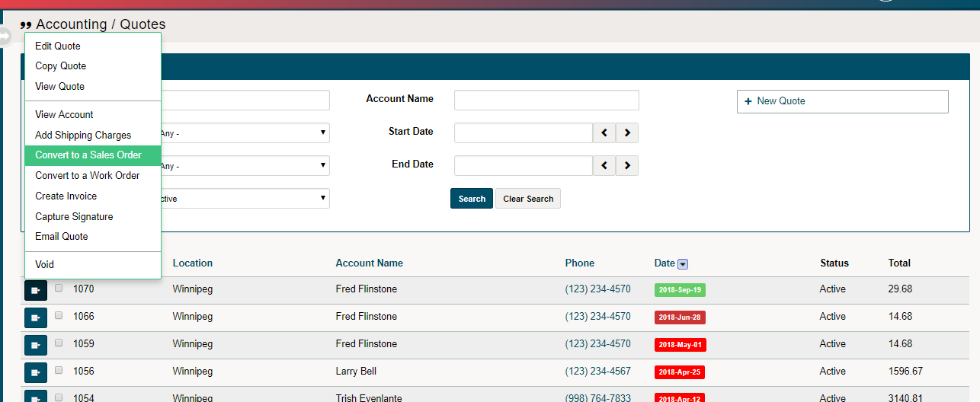This screenshot has width=980, height=402.
Task: Select Add Shipping Charges menu entry
Action: click(93, 136)
